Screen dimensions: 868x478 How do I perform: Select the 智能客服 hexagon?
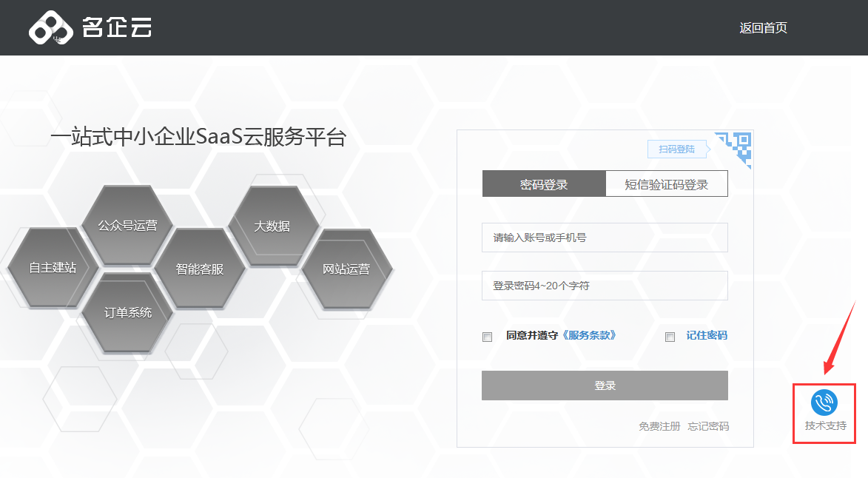pyautogui.click(x=200, y=269)
